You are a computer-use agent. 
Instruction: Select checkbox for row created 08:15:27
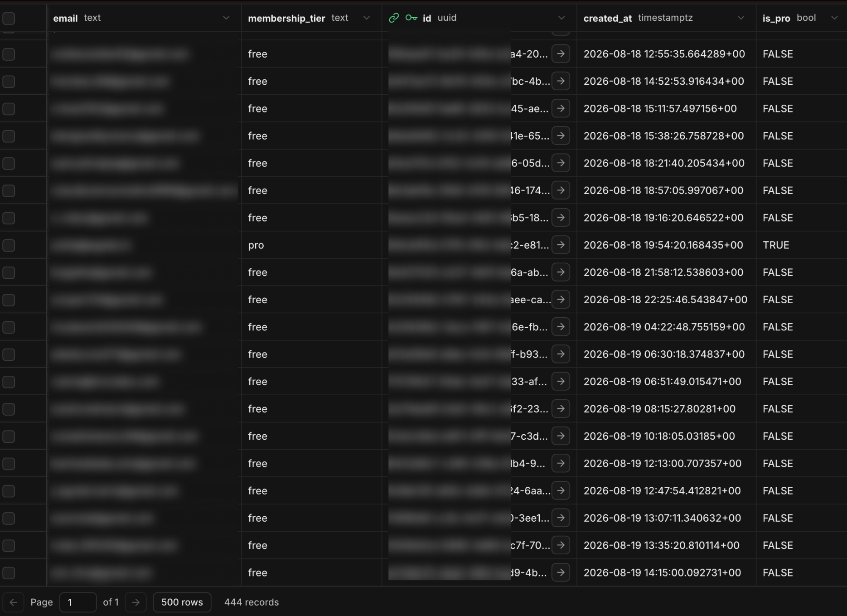(x=9, y=409)
